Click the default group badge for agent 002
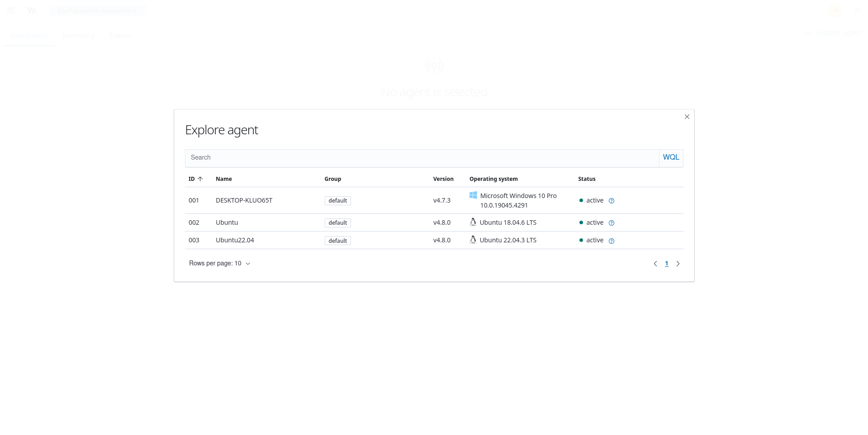 (x=337, y=223)
